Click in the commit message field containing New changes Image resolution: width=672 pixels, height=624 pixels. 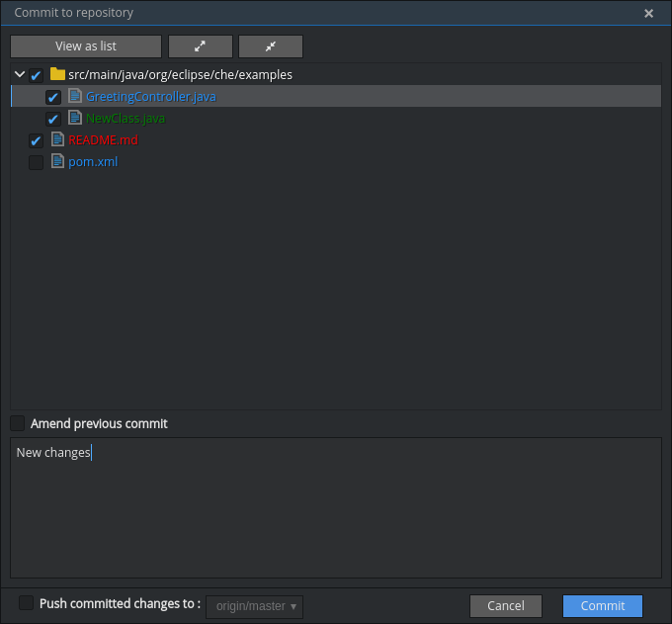pyautogui.click(x=336, y=507)
